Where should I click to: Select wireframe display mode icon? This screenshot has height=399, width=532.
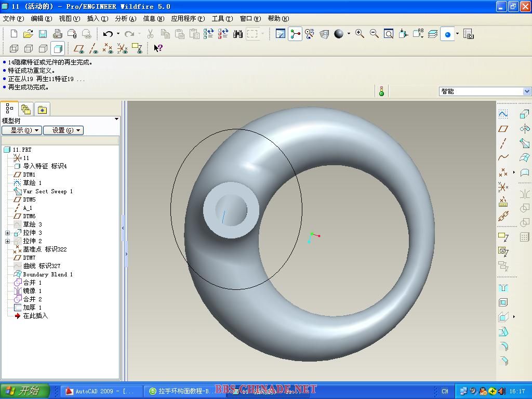click(14, 49)
